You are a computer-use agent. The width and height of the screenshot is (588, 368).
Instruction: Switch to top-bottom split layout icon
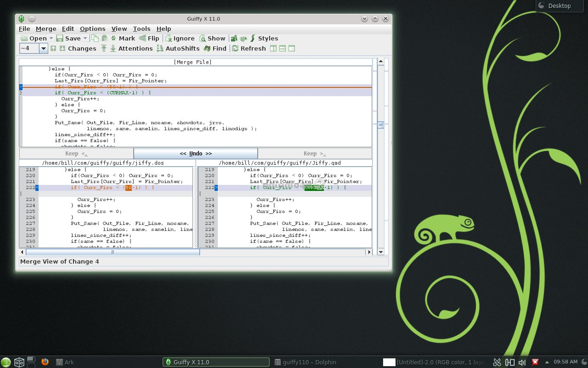[283, 48]
